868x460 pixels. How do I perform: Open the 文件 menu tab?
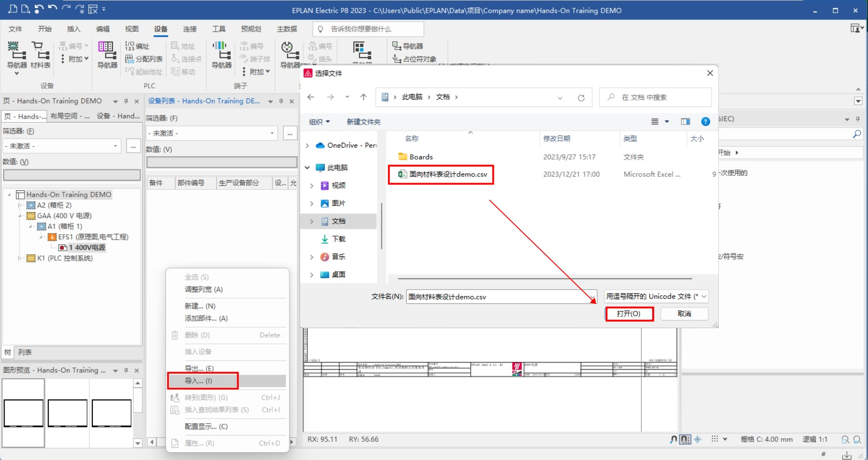pos(15,29)
